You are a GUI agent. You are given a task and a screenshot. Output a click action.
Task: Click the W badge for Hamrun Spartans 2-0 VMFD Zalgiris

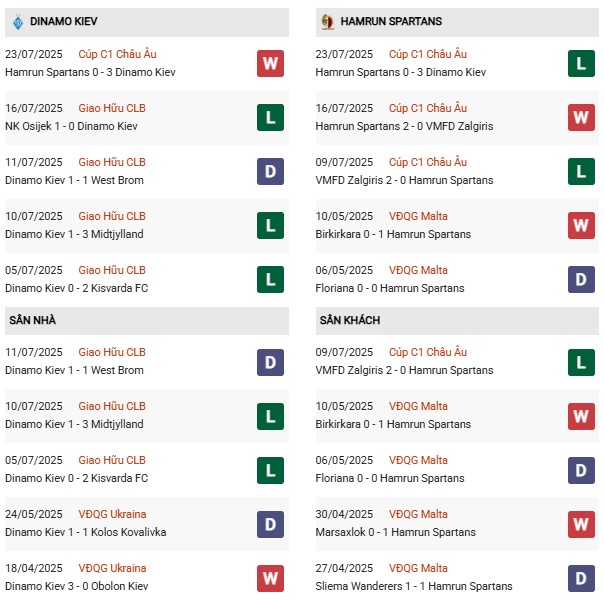(581, 118)
